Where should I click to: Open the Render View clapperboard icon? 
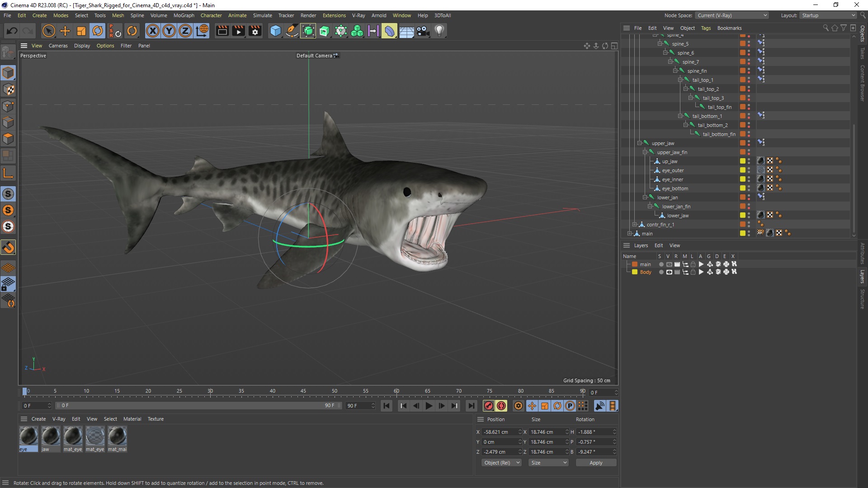[222, 31]
